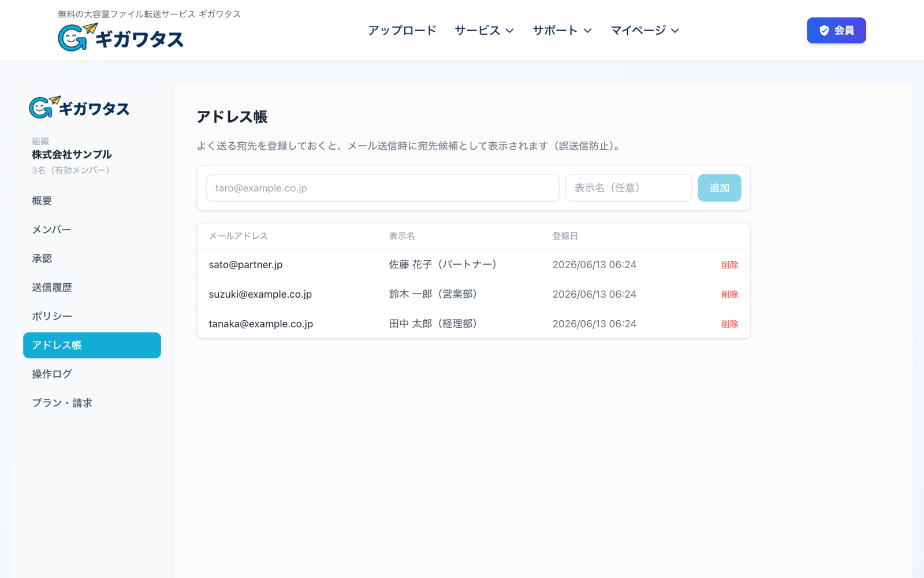Open 操作ログ from the sidebar
This screenshot has width=924, height=578.
click(92, 374)
